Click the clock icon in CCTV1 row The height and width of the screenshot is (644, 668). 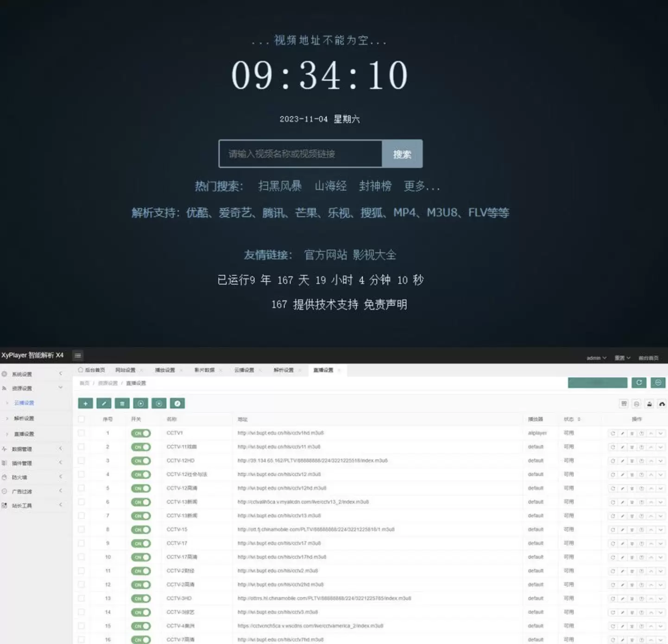tap(642, 433)
